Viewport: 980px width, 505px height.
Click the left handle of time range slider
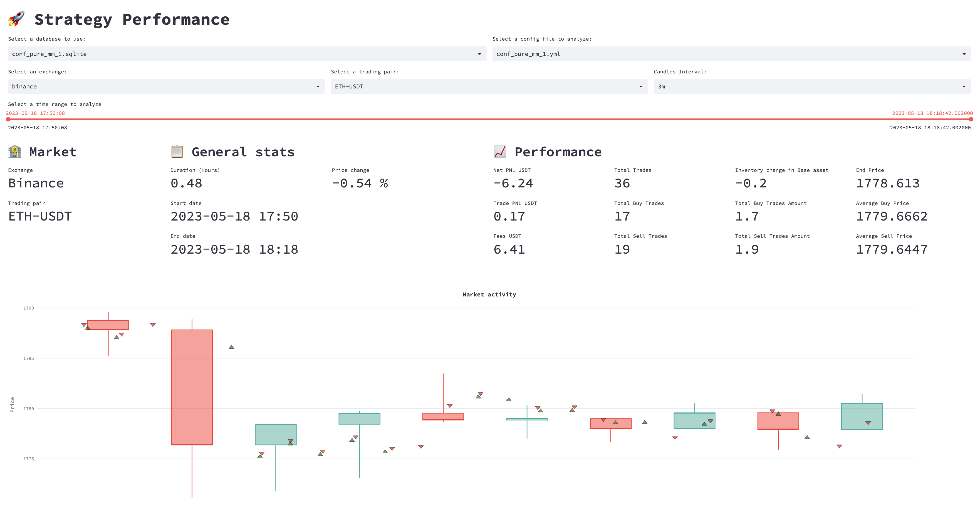click(8, 120)
